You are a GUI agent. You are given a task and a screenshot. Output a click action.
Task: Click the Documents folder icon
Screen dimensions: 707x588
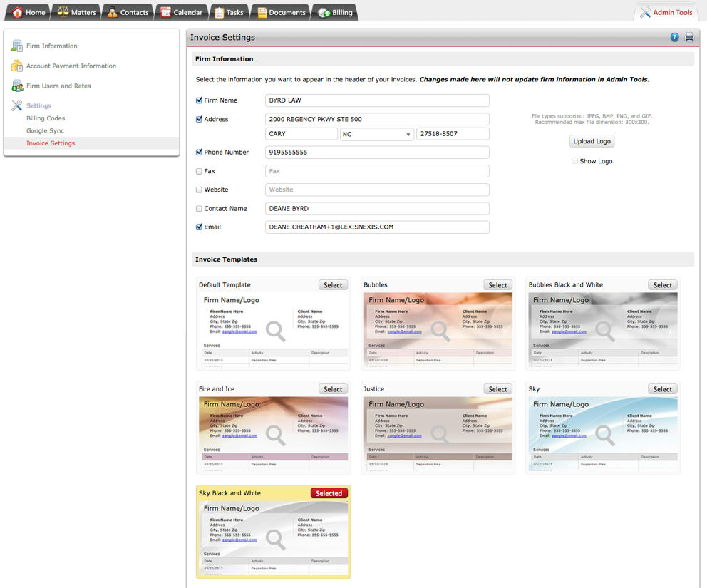[x=262, y=12]
